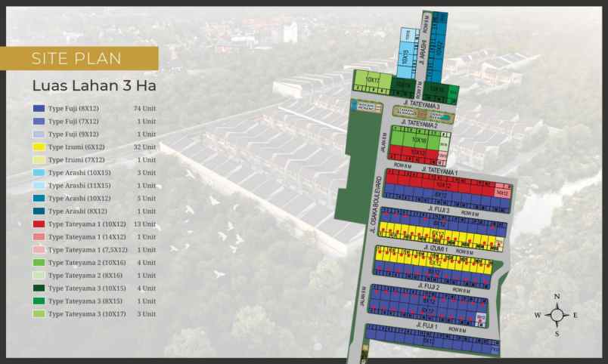The height and width of the screenshot is (364, 608).
Task: Select the 'Type Tateyama 3 (10X17)' label
Action: pos(87,313)
